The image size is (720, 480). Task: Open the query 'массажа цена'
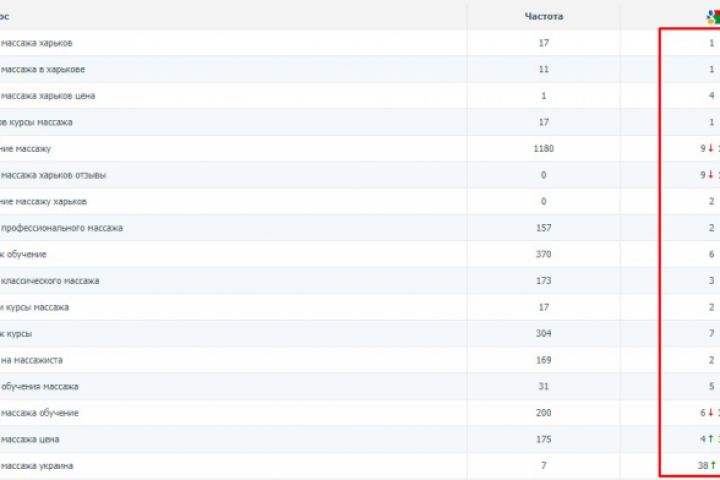tap(30, 439)
